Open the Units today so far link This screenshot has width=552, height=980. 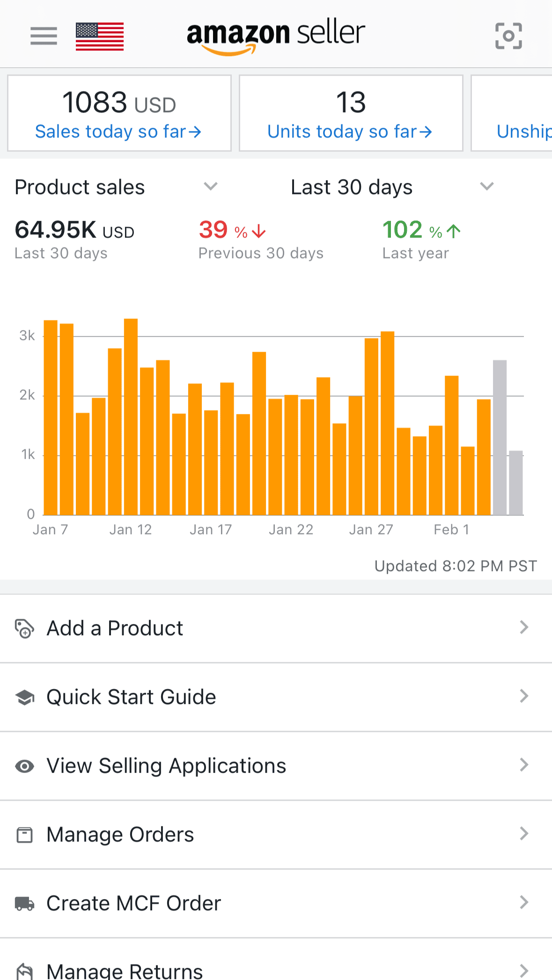(x=350, y=132)
